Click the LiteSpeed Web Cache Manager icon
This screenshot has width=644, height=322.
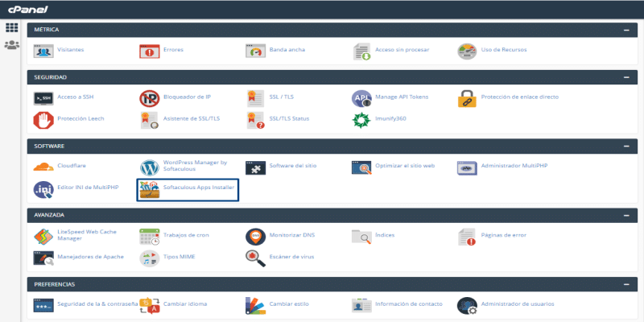(x=43, y=237)
